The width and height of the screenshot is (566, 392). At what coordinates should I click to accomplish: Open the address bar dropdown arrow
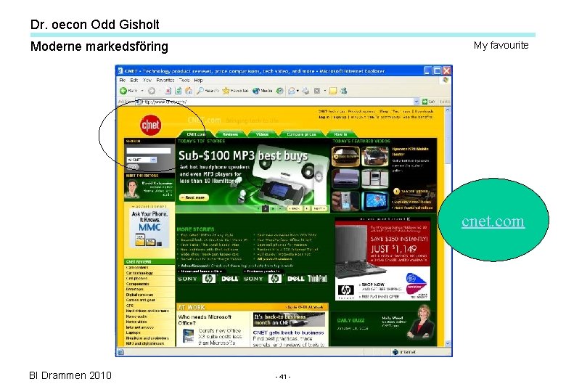(x=417, y=102)
